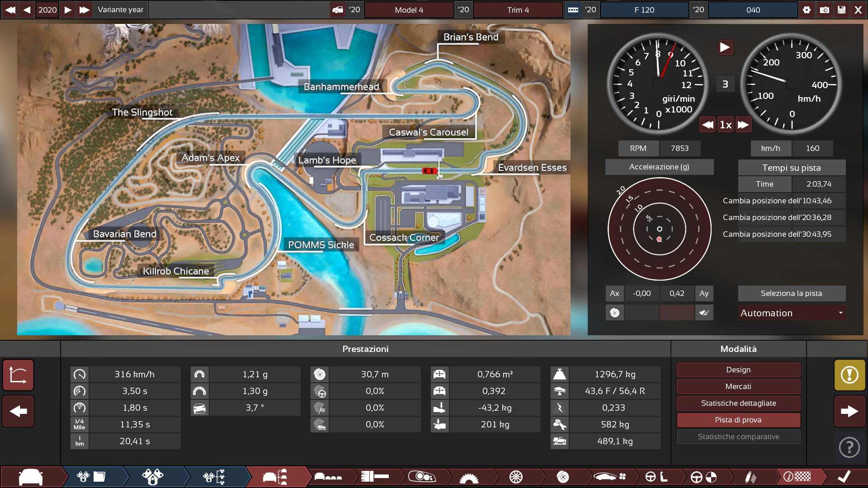Image resolution: width=868 pixels, height=488 pixels.
Task: Open the help question mark button
Action: click(x=849, y=448)
